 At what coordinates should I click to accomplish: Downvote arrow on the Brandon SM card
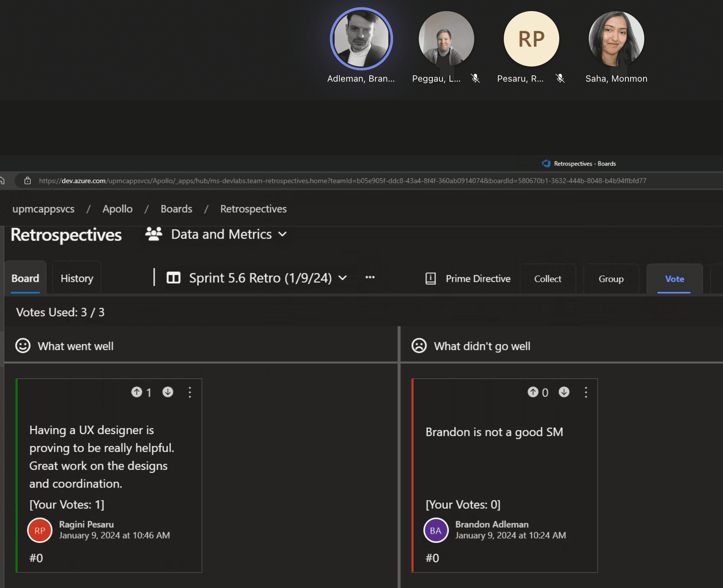point(564,392)
